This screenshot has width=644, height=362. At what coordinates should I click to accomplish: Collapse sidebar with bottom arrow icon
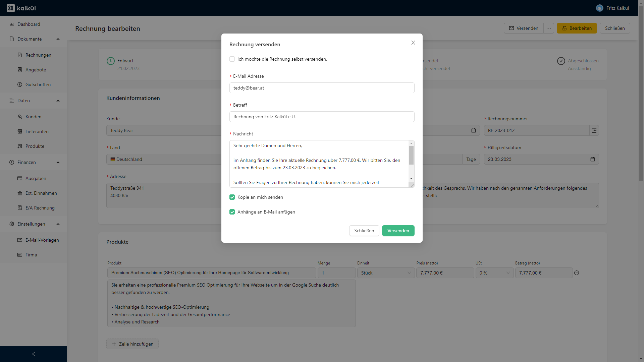click(33, 354)
